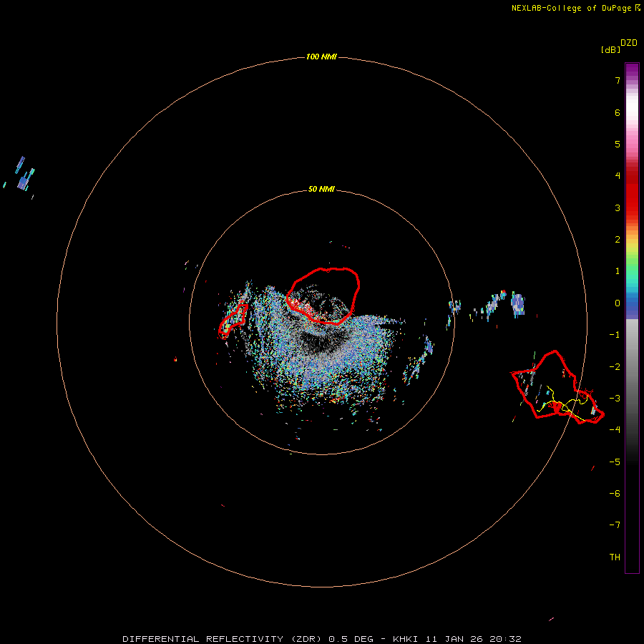The width and height of the screenshot is (644, 644).
Task: Click the TH threshold label on the scale
Action: 615,557
